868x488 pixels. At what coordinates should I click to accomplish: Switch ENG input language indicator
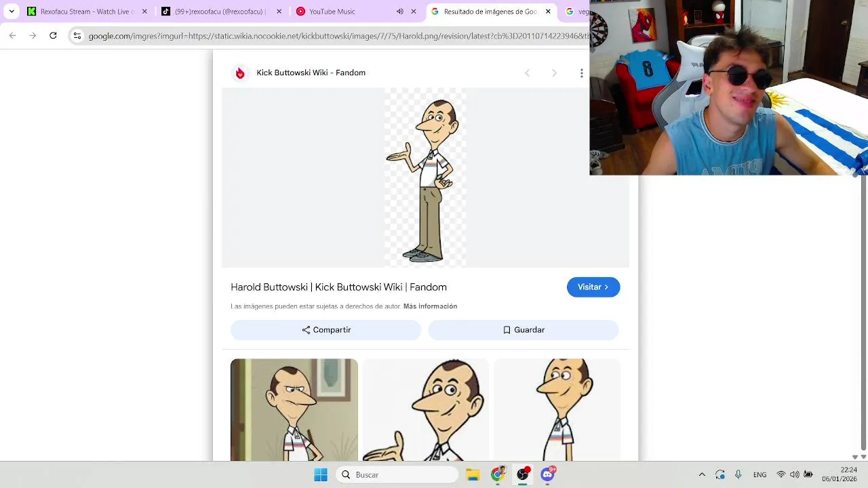pyautogui.click(x=760, y=474)
